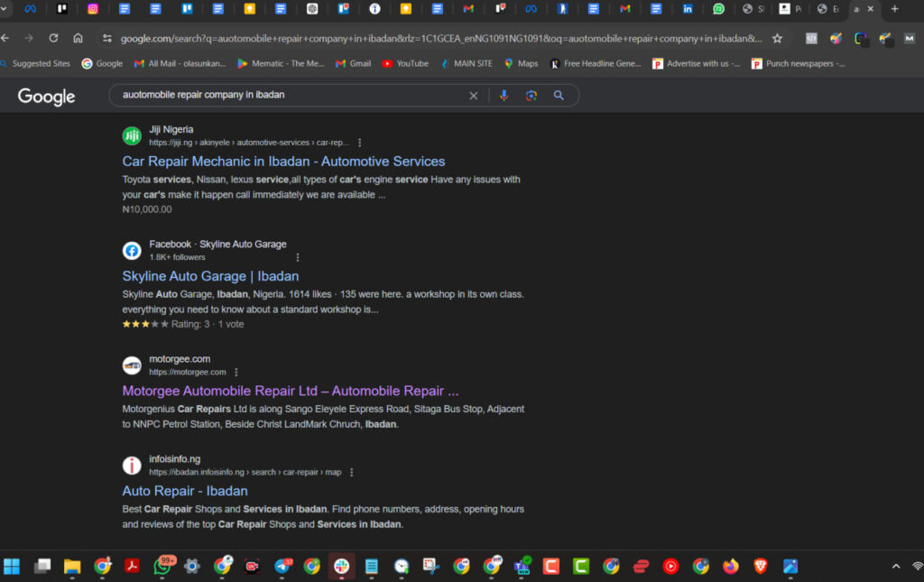Switch to the ChatGPT tab
924x582 pixels.
pyautogui.click(x=312, y=9)
